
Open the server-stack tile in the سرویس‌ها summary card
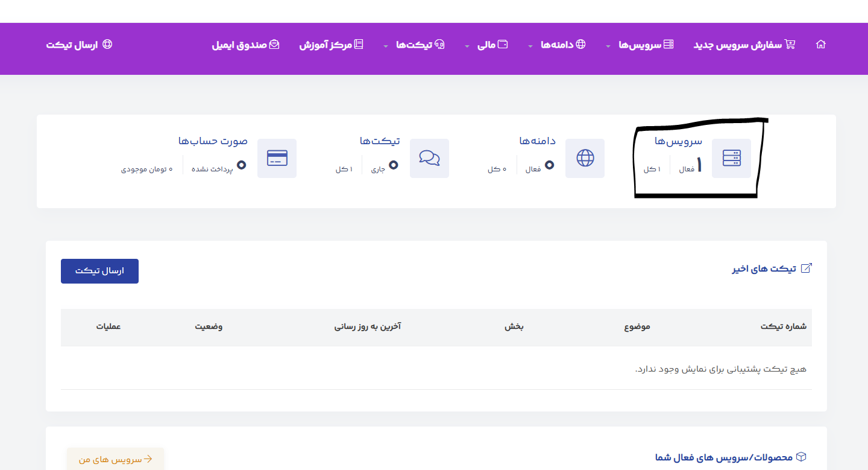pos(731,158)
